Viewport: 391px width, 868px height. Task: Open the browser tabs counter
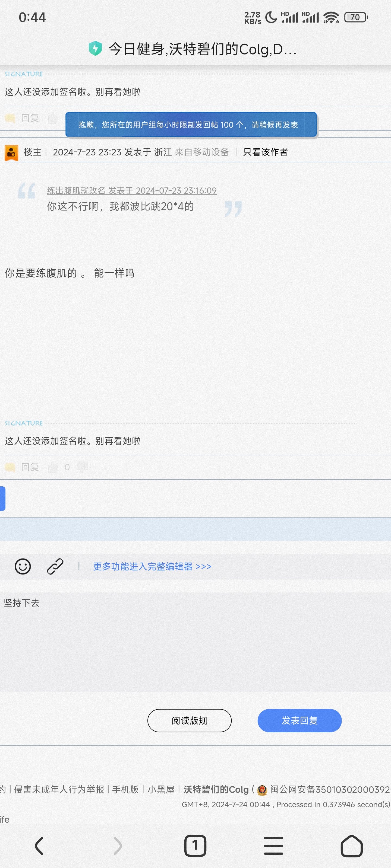195,846
